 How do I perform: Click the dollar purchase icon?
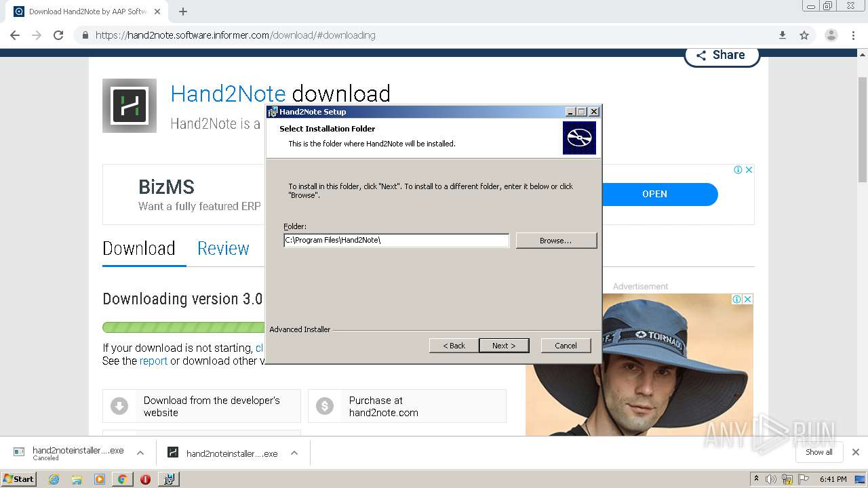click(x=325, y=406)
